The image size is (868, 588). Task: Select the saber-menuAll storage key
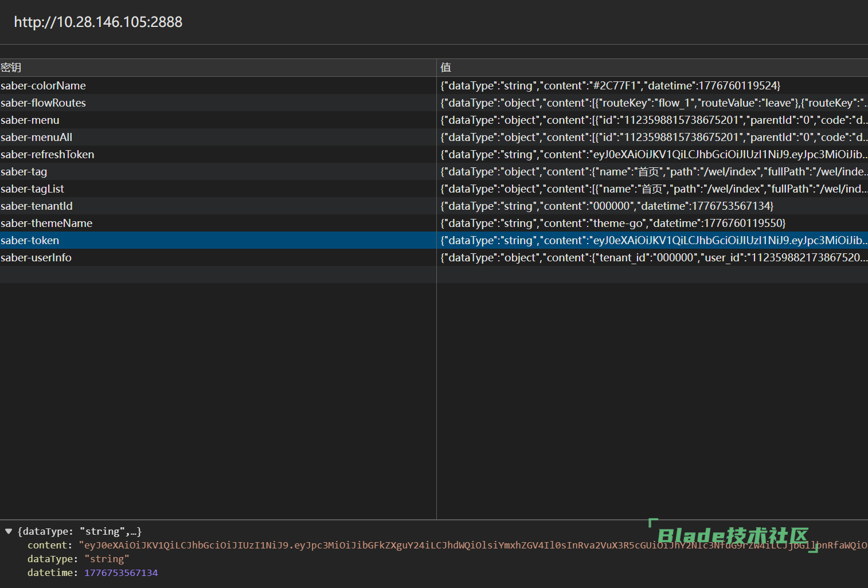point(37,137)
